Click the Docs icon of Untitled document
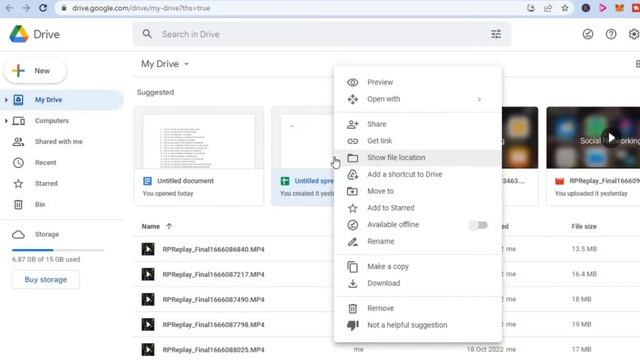Viewport: 640px width, 360px height. tap(147, 181)
